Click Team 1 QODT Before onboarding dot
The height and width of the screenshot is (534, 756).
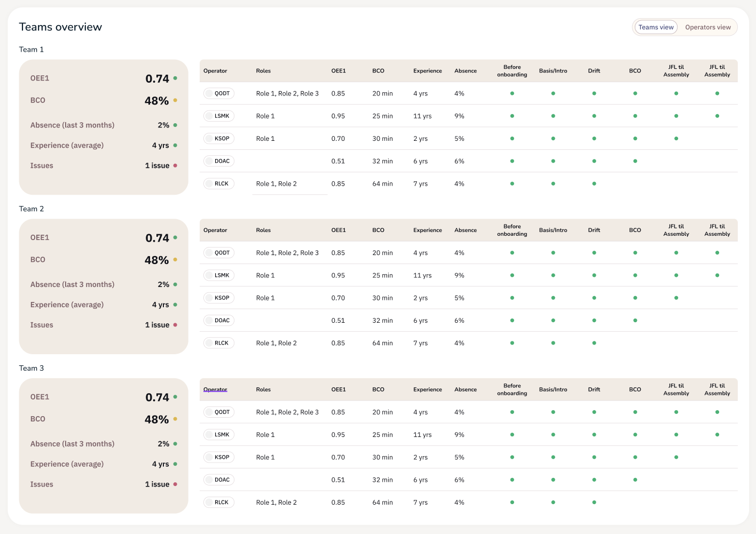tap(512, 93)
